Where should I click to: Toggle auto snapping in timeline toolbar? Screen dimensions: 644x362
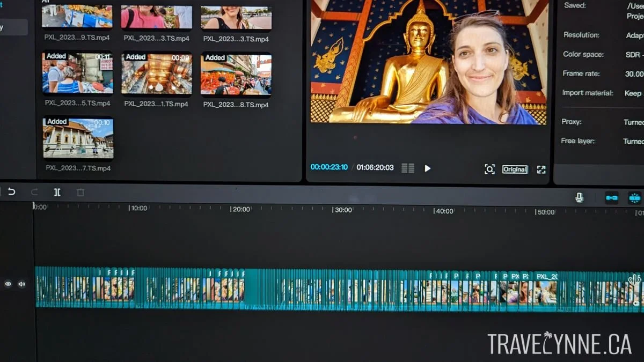pyautogui.click(x=635, y=198)
